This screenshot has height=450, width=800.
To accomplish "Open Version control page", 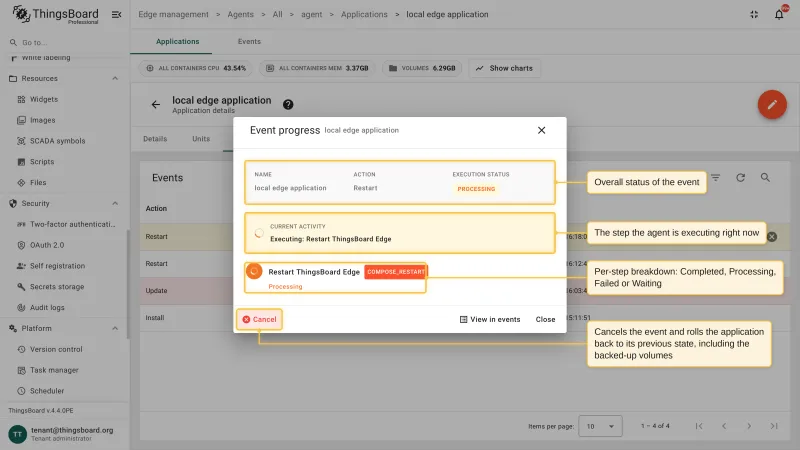I will pyautogui.click(x=56, y=349).
